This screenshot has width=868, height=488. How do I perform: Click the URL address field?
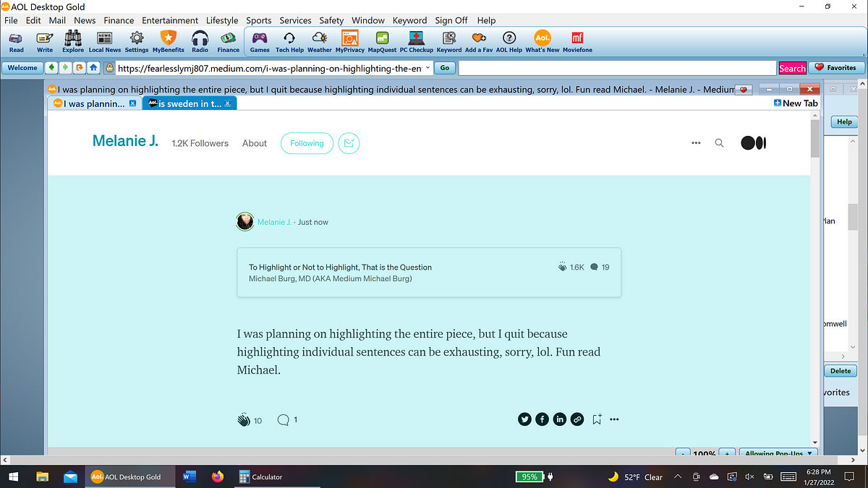tap(268, 67)
